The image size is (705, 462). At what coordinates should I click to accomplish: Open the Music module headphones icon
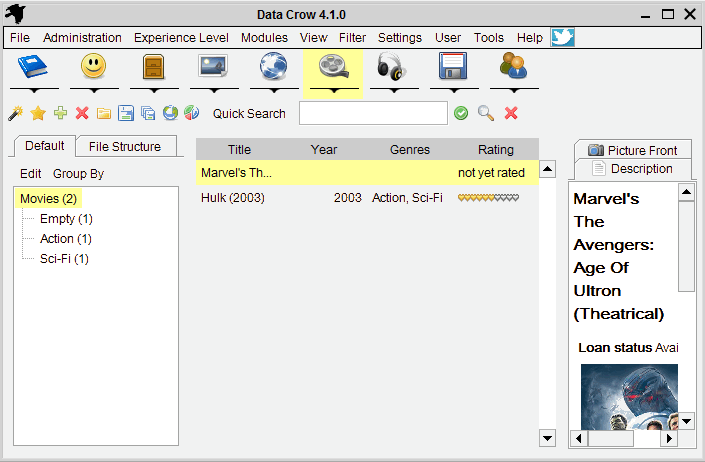pos(391,67)
